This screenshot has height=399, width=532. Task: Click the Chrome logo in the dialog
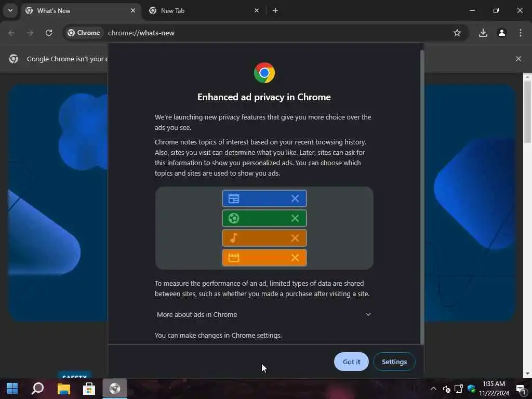pyautogui.click(x=264, y=73)
